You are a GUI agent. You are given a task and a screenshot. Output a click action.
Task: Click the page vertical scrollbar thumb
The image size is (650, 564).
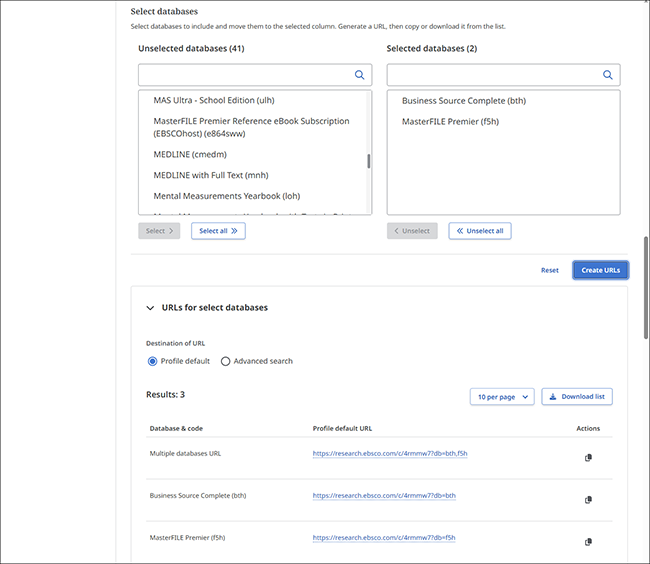click(x=645, y=288)
